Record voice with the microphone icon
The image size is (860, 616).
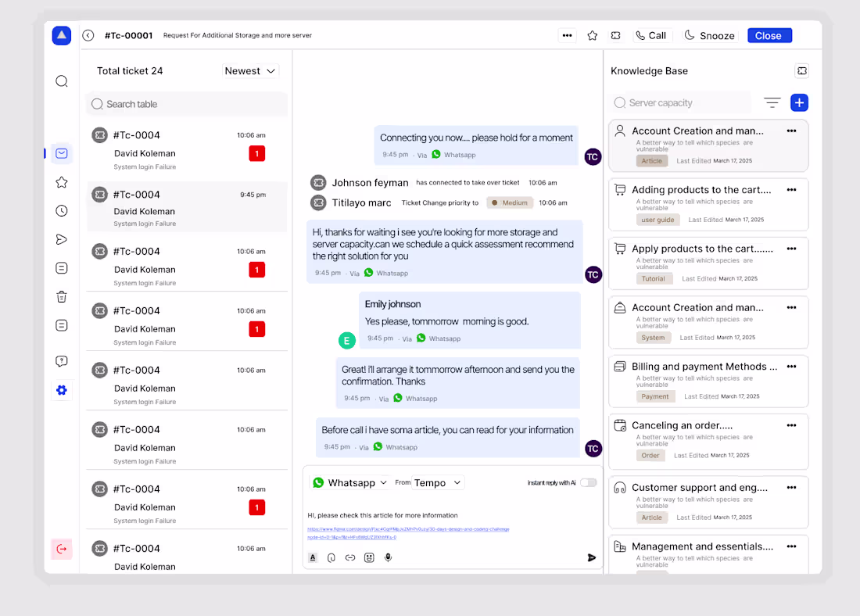coord(388,558)
